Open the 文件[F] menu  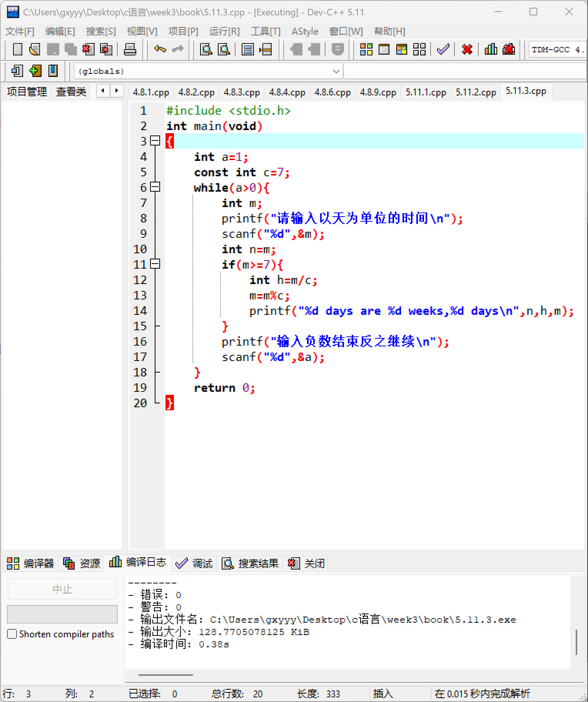point(20,31)
